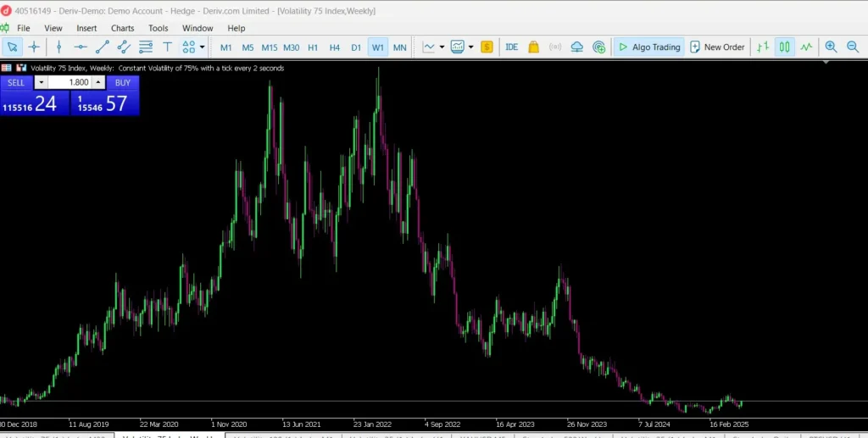
Task: Click the 13 Jun 2021 date label
Action: pyautogui.click(x=301, y=424)
